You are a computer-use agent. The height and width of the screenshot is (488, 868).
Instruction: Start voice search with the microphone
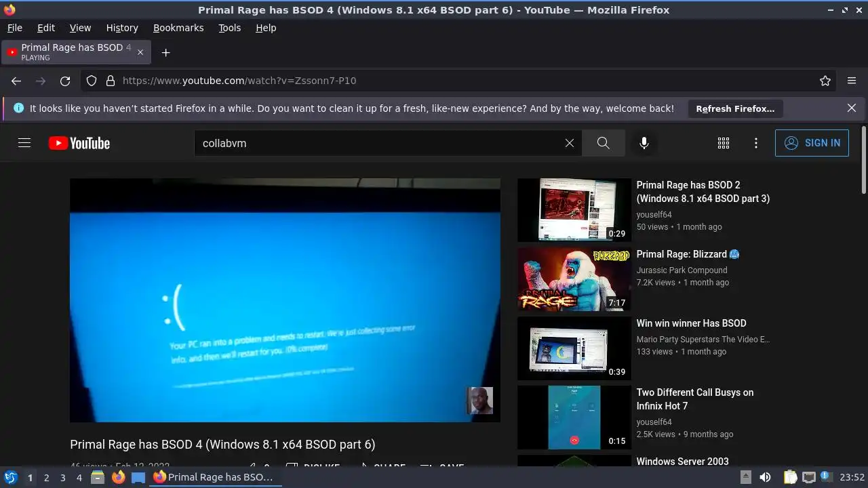point(644,143)
